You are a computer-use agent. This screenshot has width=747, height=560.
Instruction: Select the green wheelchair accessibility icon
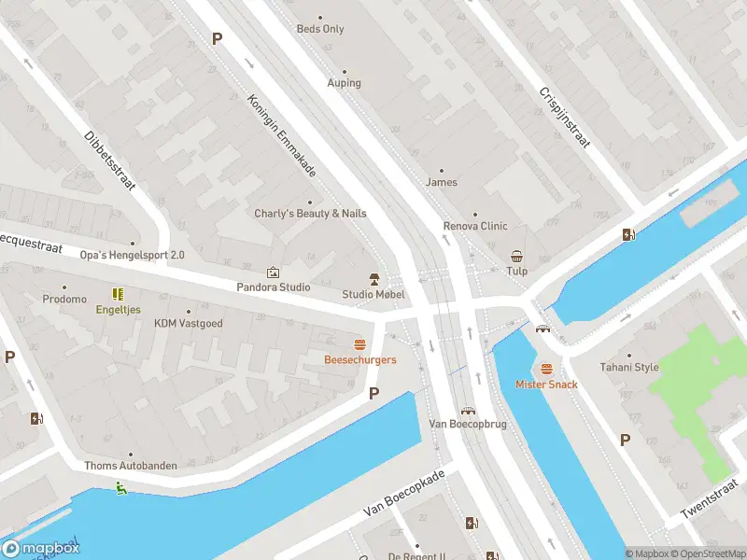click(121, 488)
